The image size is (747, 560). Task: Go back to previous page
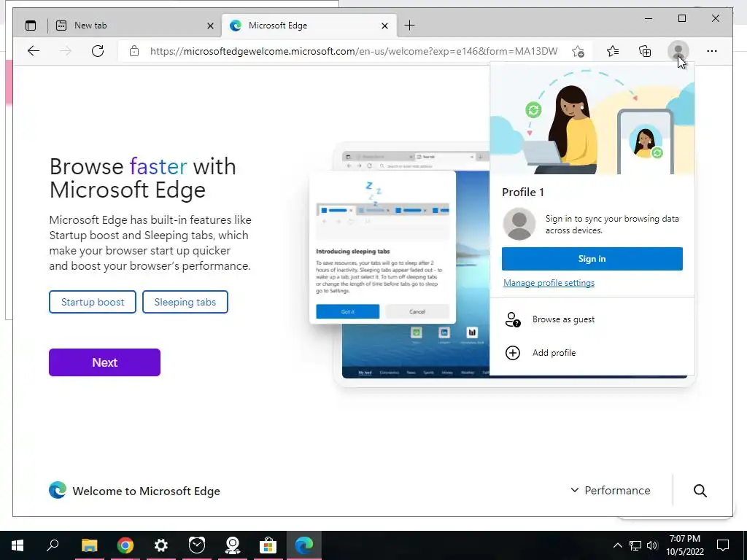coord(34,51)
